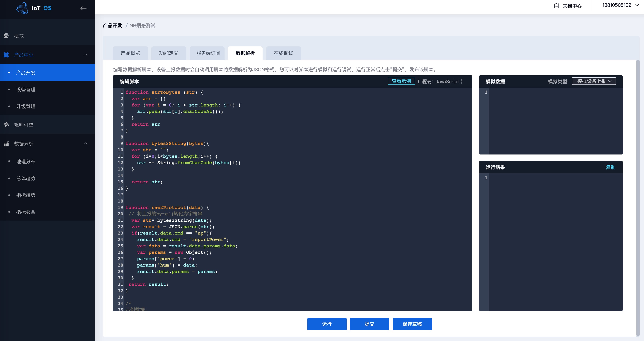Click the 概览 pie chart icon
The image size is (644, 341).
(6, 36)
